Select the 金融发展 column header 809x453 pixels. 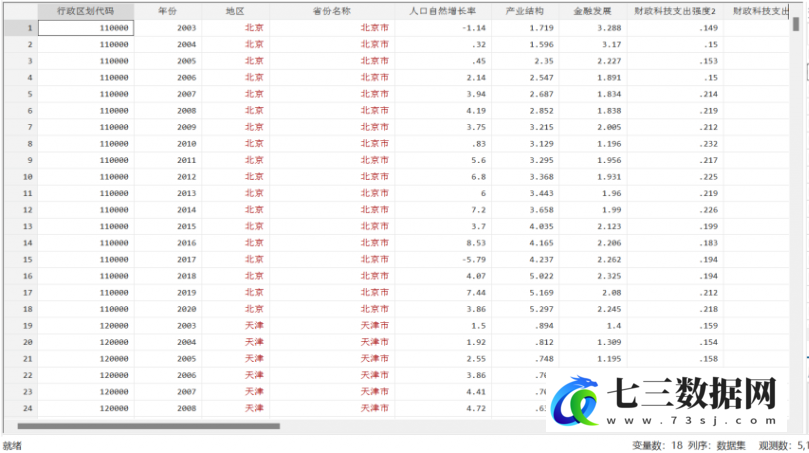coord(593,11)
